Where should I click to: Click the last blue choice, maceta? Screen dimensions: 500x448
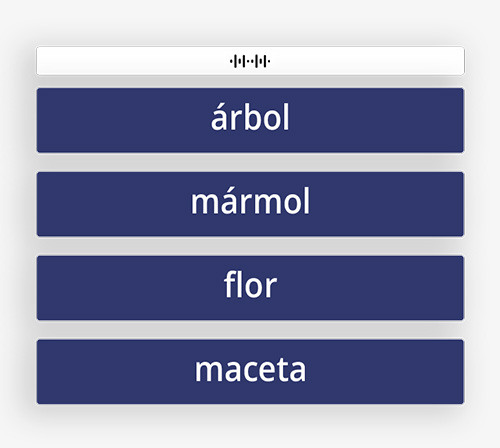pos(250,372)
